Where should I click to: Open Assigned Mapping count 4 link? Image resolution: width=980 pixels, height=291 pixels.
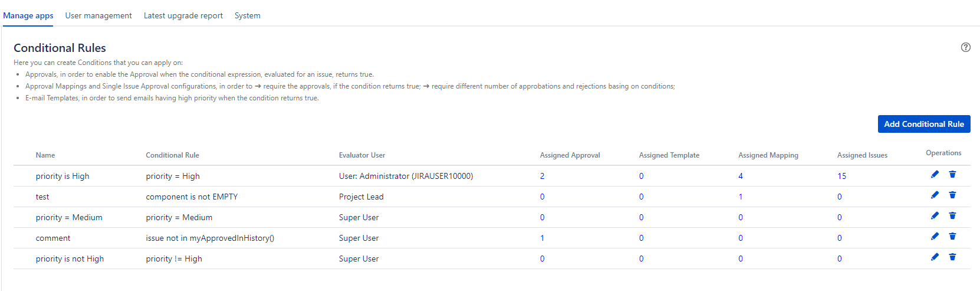coord(741,176)
